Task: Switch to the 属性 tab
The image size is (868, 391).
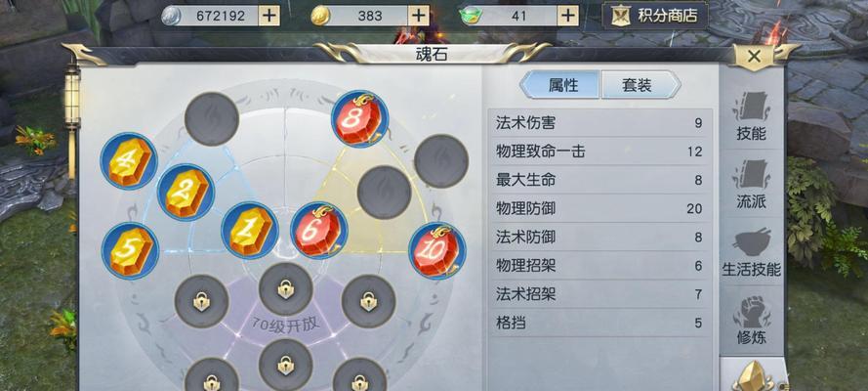Action: [560, 85]
